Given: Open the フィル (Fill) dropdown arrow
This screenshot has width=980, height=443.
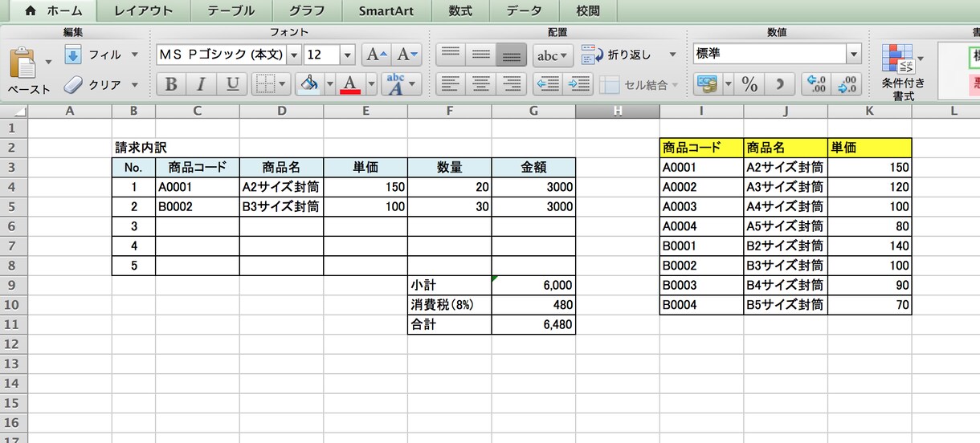Looking at the screenshot, I should tap(134, 55).
